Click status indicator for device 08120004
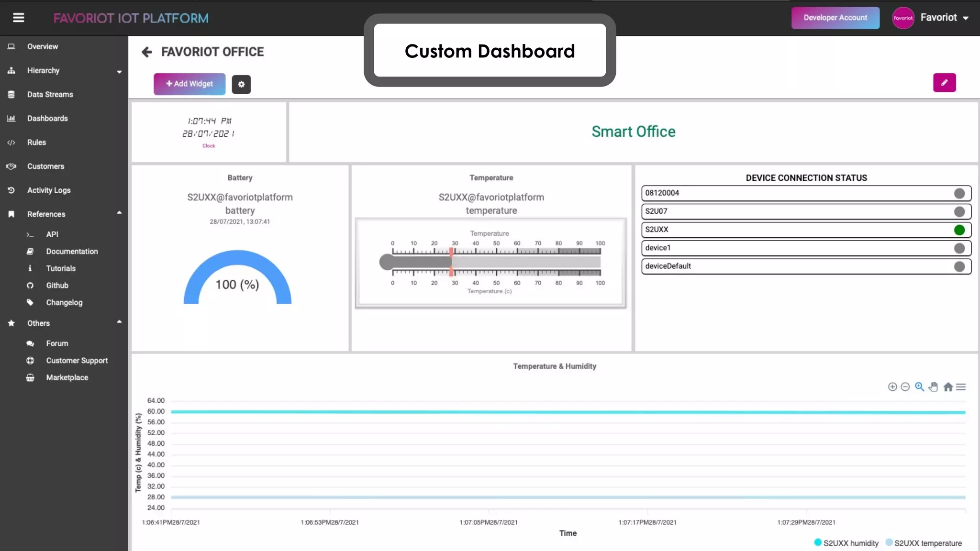Image resolution: width=980 pixels, height=551 pixels. (x=959, y=193)
